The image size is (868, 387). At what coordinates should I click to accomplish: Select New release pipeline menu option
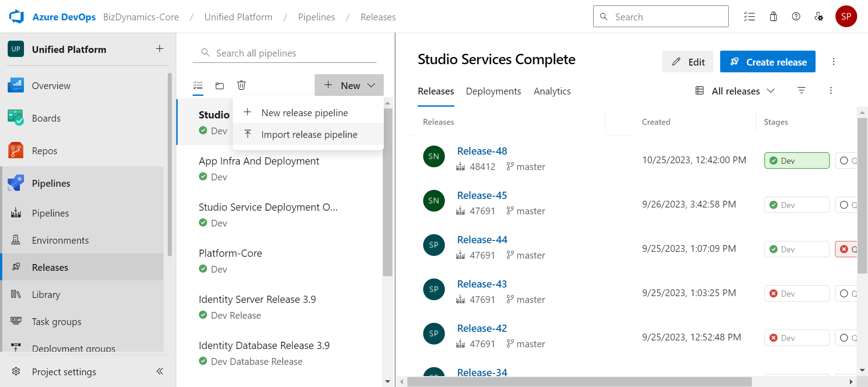[308, 113]
